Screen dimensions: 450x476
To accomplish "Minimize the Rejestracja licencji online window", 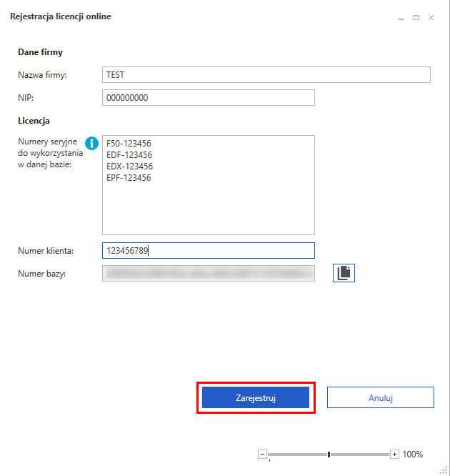I will (x=401, y=18).
